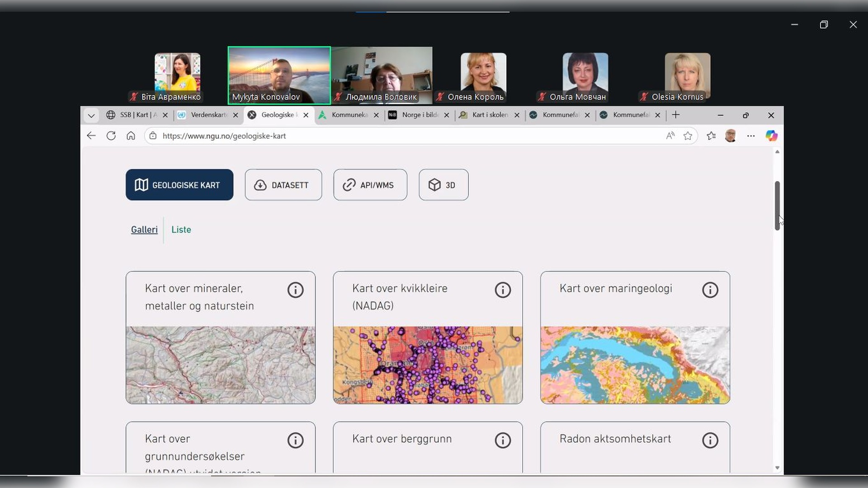Refresh the page with reload icon
This screenshot has width=868, height=488.
(111, 136)
